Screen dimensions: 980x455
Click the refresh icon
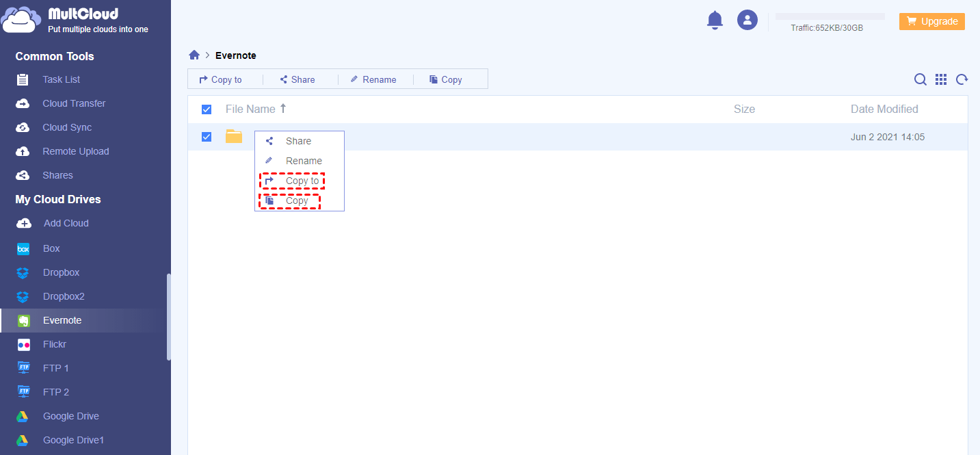tap(962, 79)
